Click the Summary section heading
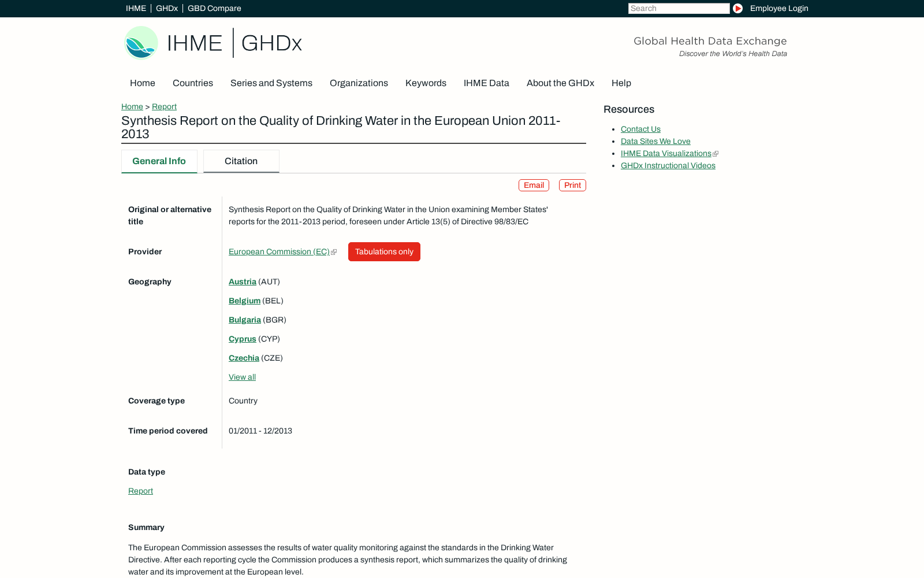The height and width of the screenshot is (578, 924). [146, 527]
